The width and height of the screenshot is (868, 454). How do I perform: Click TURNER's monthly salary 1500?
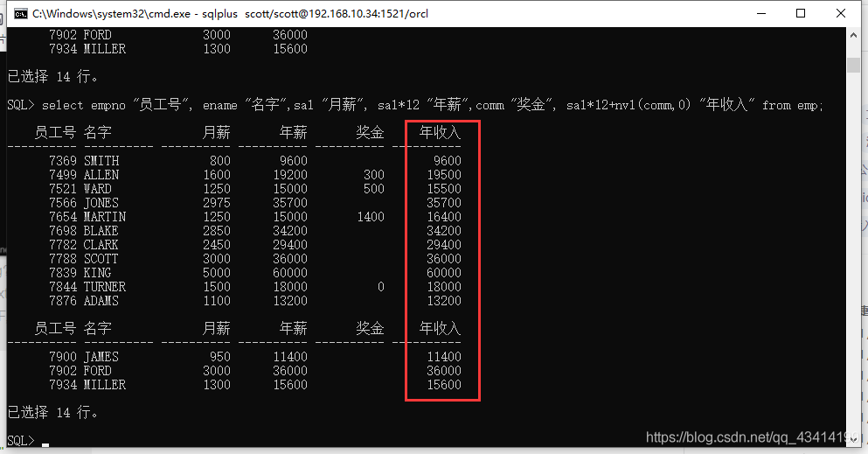click(x=217, y=286)
